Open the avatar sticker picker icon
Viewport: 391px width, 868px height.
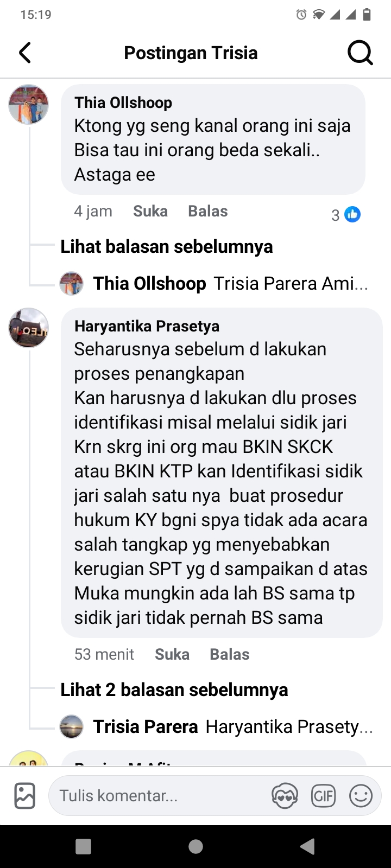tap(285, 796)
